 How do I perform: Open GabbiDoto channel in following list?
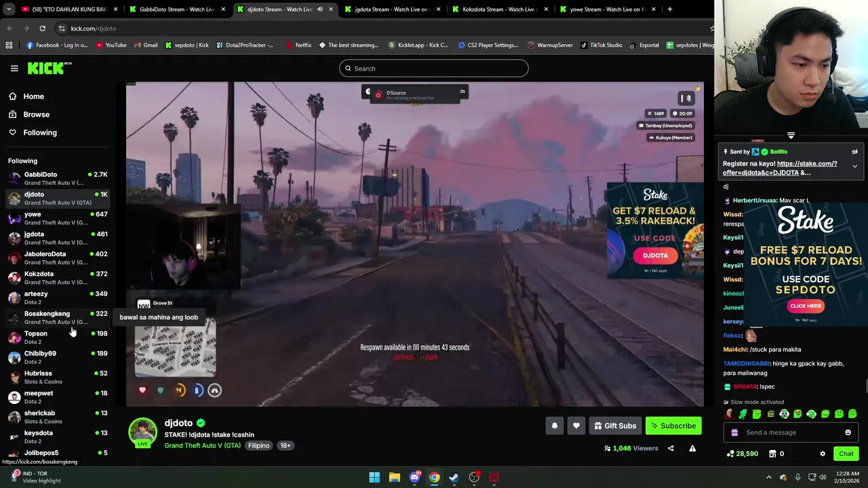(x=58, y=178)
